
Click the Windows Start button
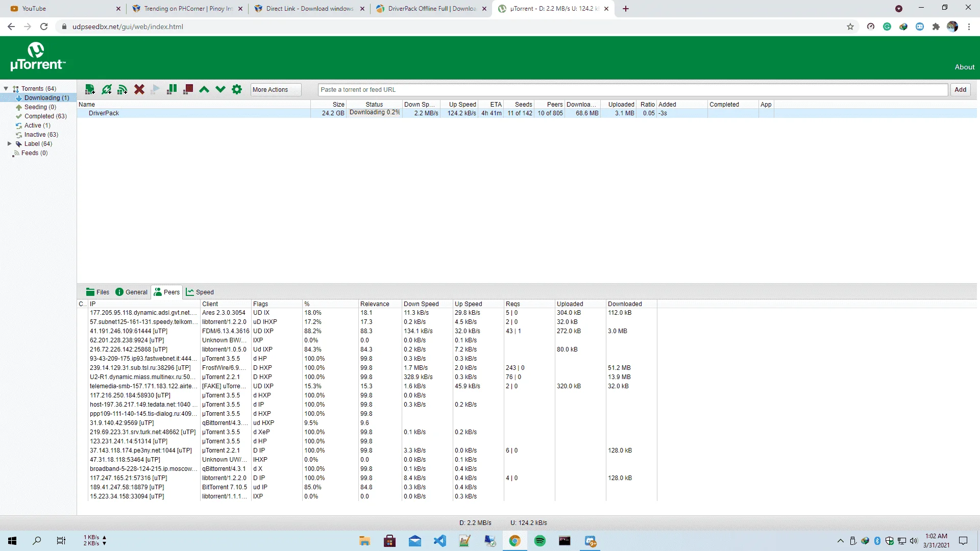pos(12,541)
